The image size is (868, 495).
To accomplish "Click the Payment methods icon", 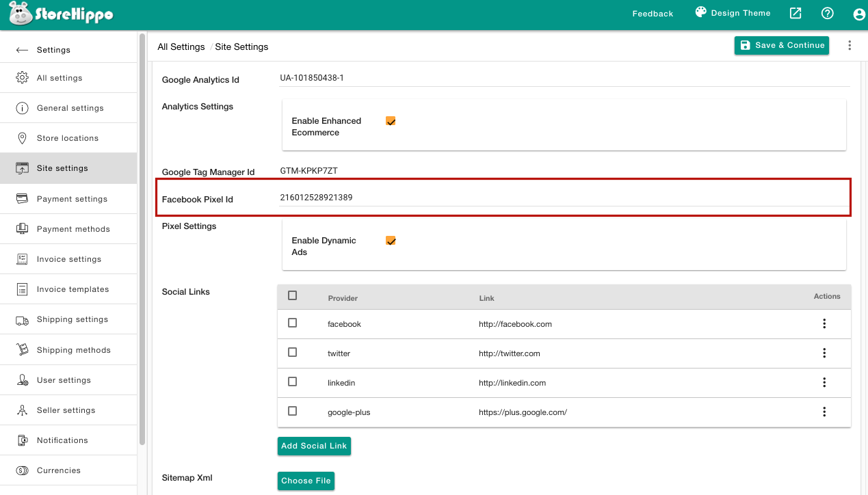I will tap(23, 229).
